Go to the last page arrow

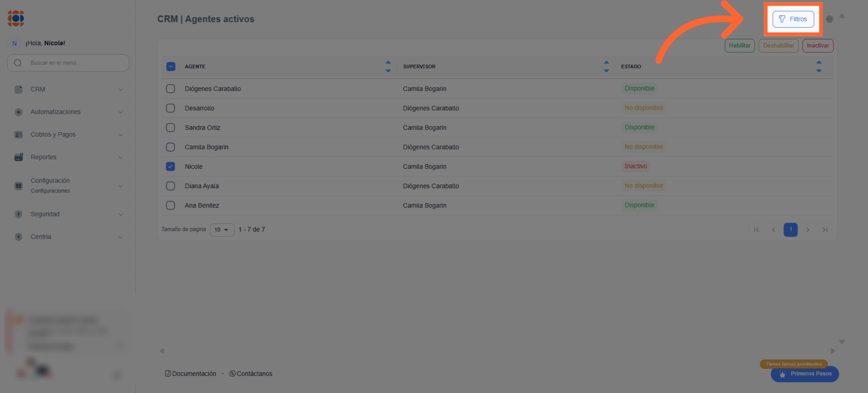pyautogui.click(x=825, y=230)
